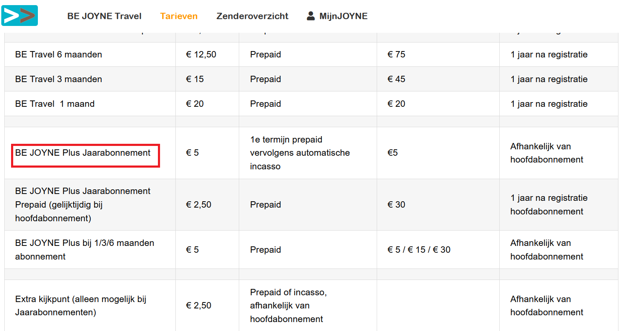Click 1e termijn prepaid vervolgens automatische incasso text

[300, 153]
